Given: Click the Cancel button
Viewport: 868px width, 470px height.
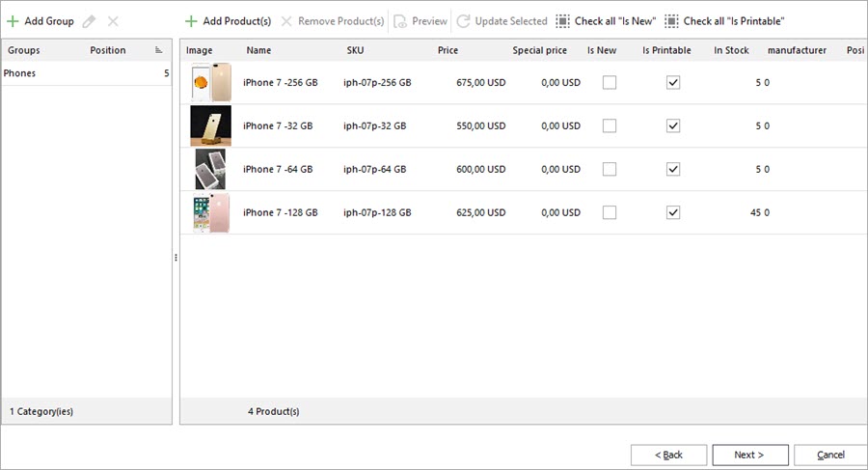Looking at the screenshot, I should tap(831, 455).
